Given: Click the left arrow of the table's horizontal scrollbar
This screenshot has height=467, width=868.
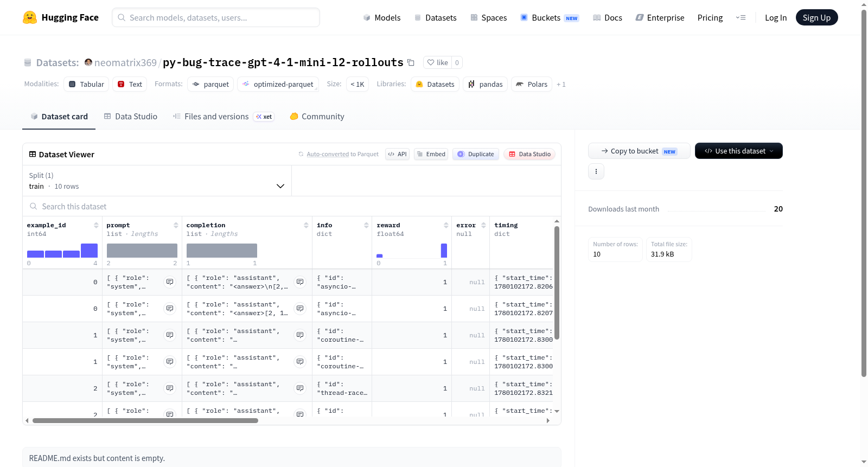Looking at the screenshot, I should click(x=27, y=420).
